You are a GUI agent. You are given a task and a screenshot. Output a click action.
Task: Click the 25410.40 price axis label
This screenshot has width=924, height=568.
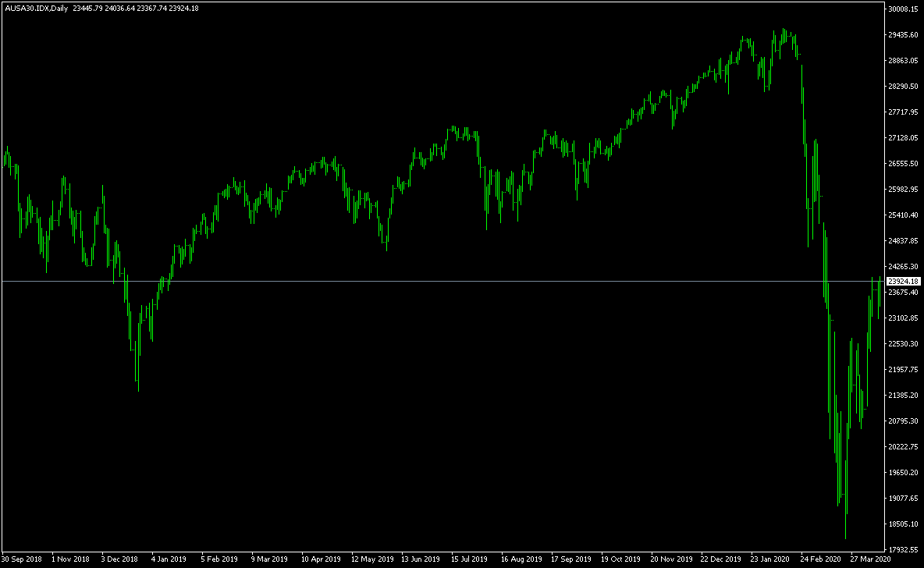(x=904, y=215)
